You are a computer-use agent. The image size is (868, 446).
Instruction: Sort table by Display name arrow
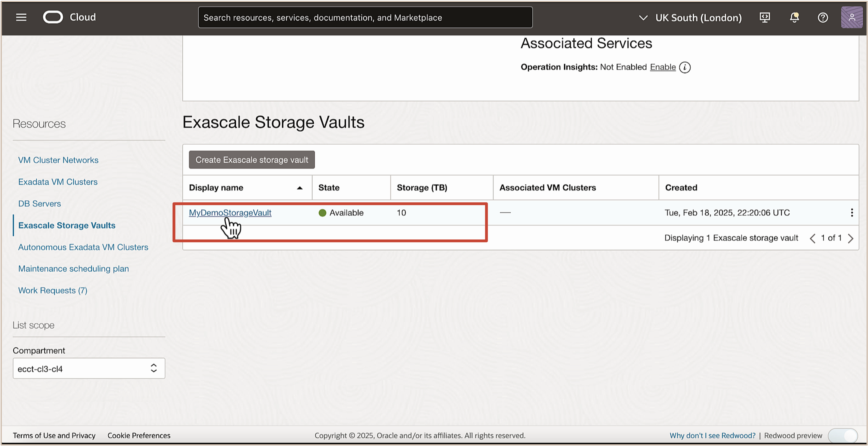[x=300, y=188]
